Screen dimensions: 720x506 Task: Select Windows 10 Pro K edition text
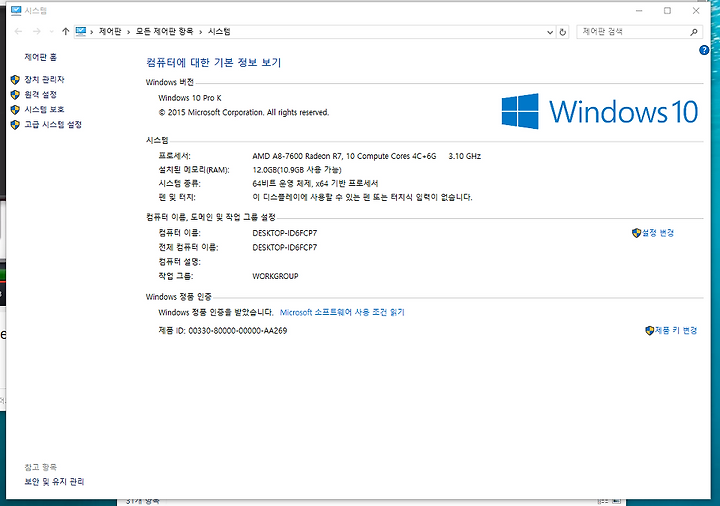pyautogui.click(x=190, y=98)
